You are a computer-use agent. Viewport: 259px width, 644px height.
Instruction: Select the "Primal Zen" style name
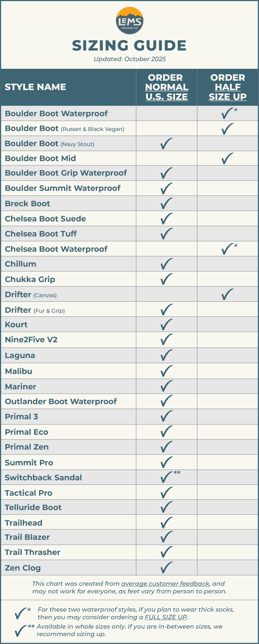[27, 447]
